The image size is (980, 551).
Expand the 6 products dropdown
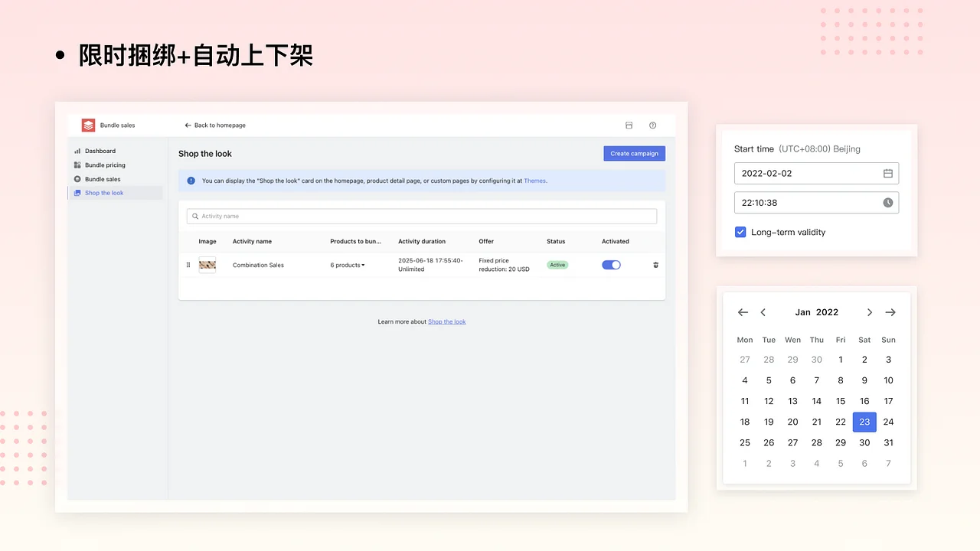pos(347,265)
